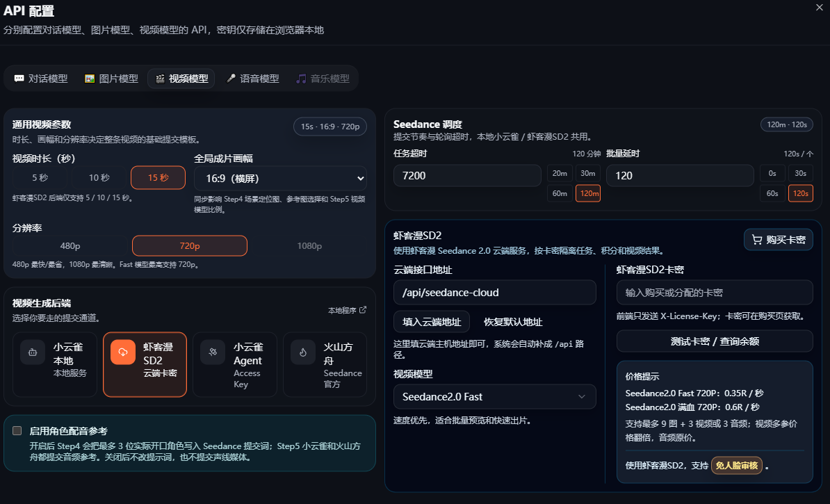Click 恢复默认地址

[513, 322]
